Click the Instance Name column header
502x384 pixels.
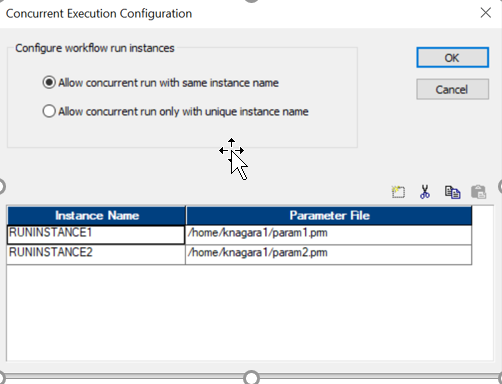pyautogui.click(x=96, y=215)
